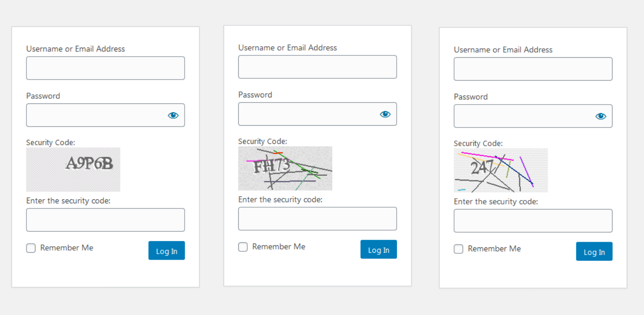Viewport: 644px width, 315px height.
Task: Click the eye icon in the right form
Action: tap(601, 116)
